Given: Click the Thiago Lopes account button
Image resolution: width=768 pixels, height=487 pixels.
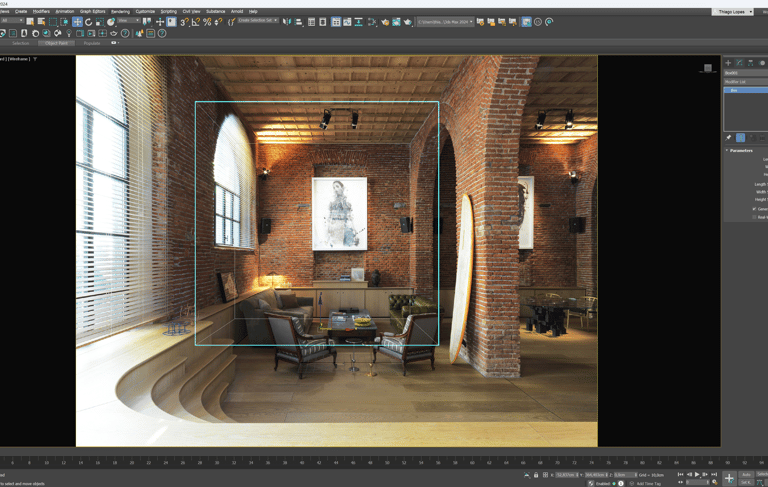Looking at the screenshot, I should click(731, 12).
